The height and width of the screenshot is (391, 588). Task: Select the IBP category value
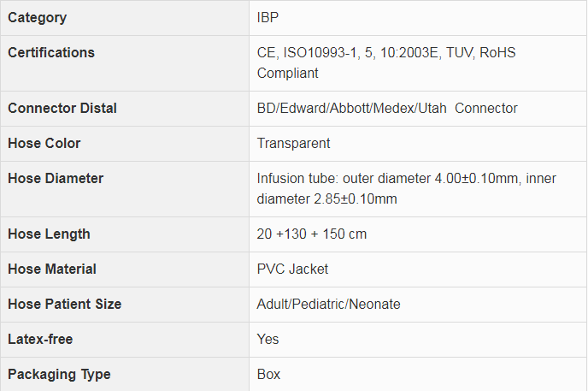point(268,17)
